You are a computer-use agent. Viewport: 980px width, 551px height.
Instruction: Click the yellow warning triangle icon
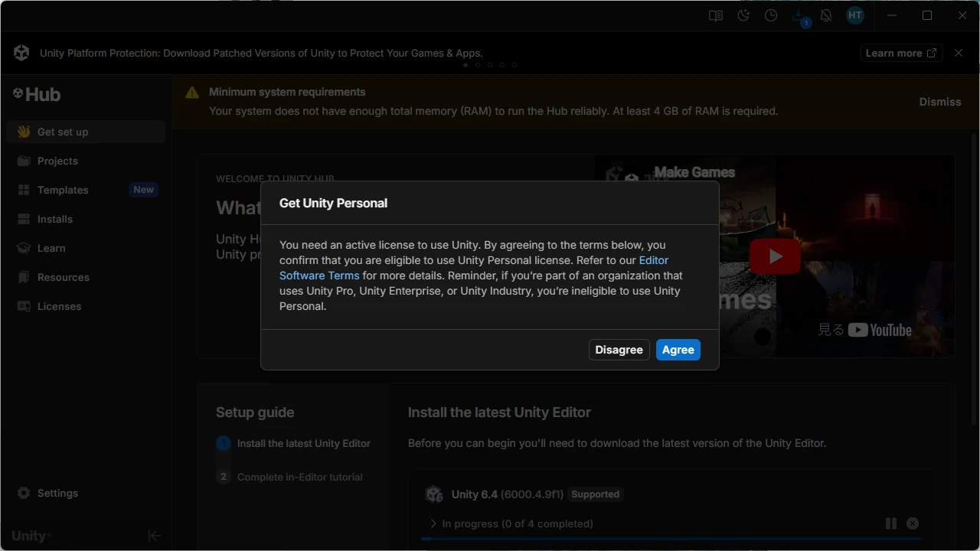point(192,93)
